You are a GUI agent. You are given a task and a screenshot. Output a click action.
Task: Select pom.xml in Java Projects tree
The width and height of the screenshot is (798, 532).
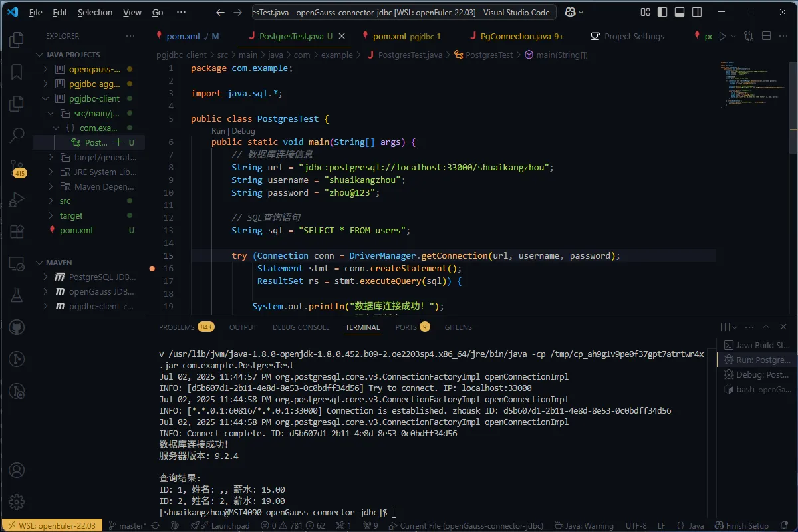pos(76,230)
